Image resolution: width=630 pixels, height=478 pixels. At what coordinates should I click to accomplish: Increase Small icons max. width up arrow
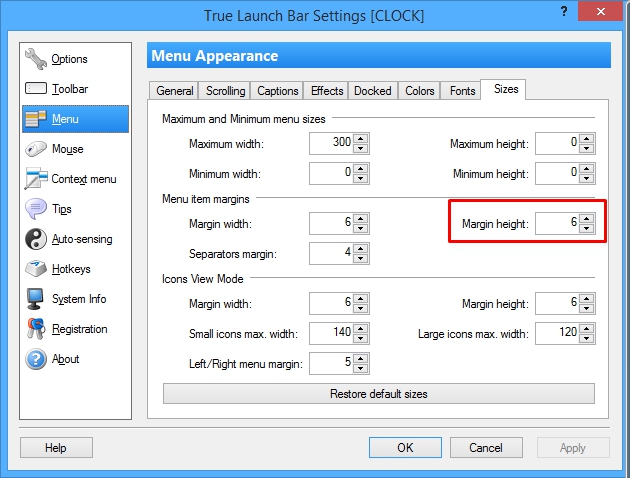pos(360,329)
